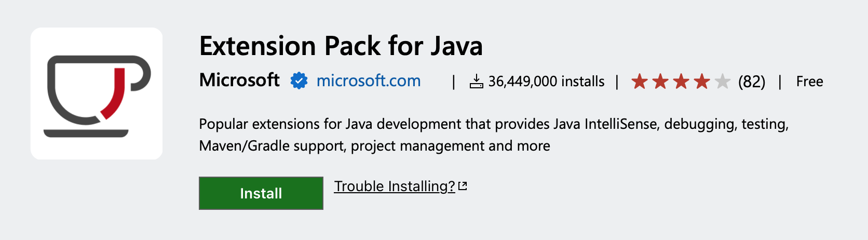
Task: Click the blue verified publisher badge
Action: tap(299, 81)
